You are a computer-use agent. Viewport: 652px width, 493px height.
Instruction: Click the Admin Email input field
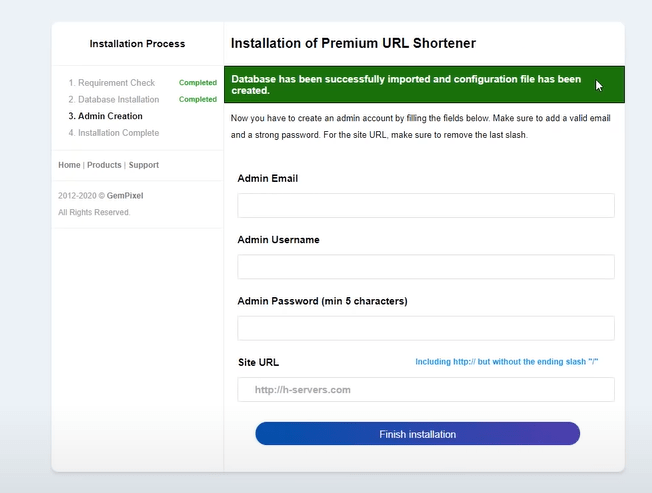tap(425, 206)
